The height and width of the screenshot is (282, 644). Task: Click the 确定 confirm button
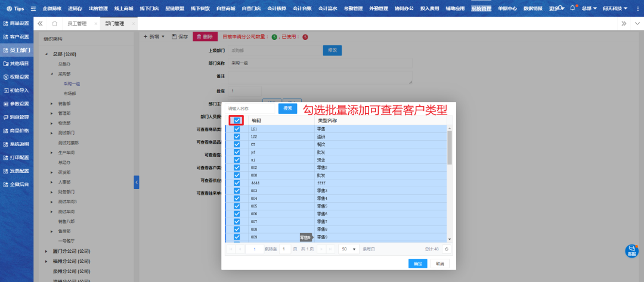pyautogui.click(x=417, y=264)
